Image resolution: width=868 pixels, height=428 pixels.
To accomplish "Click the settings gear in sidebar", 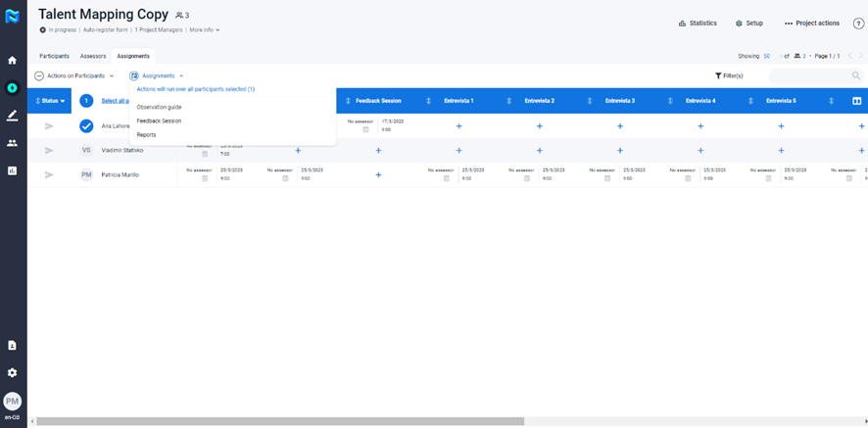I will click(12, 373).
